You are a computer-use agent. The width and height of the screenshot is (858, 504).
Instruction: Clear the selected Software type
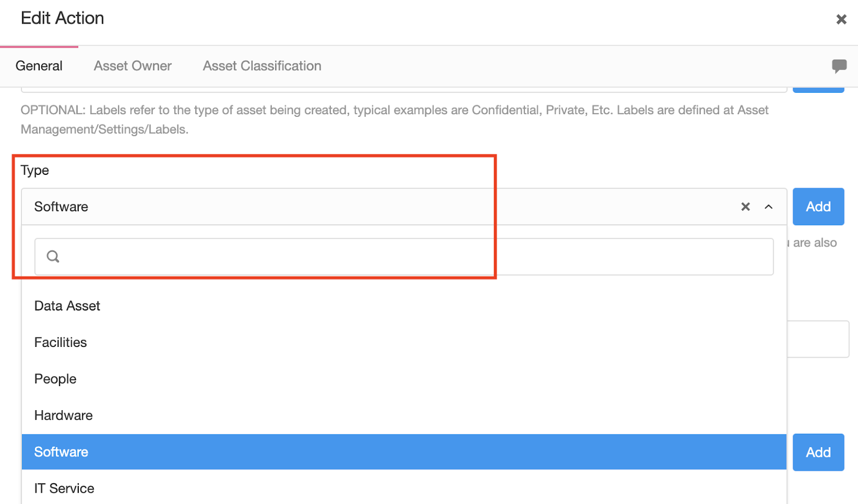click(745, 206)
